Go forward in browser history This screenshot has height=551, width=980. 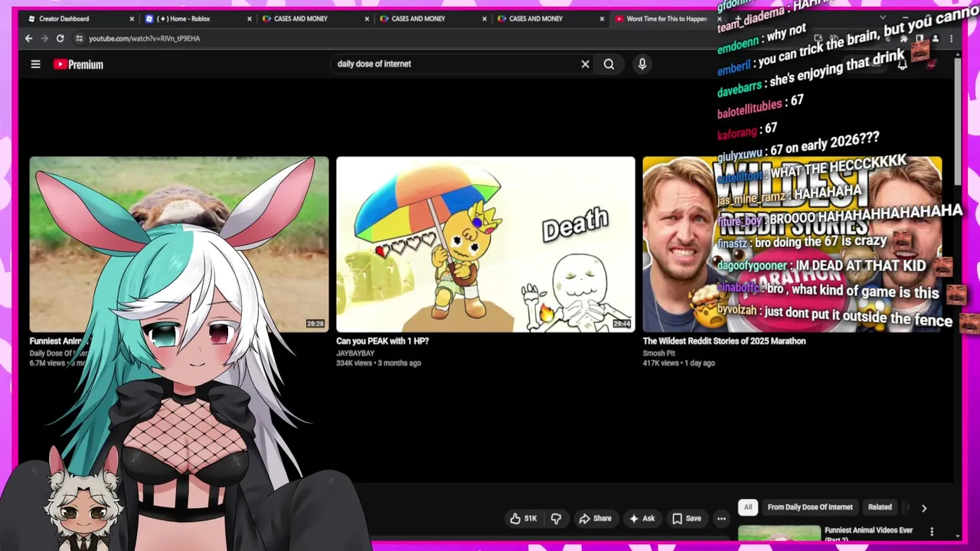44,38
